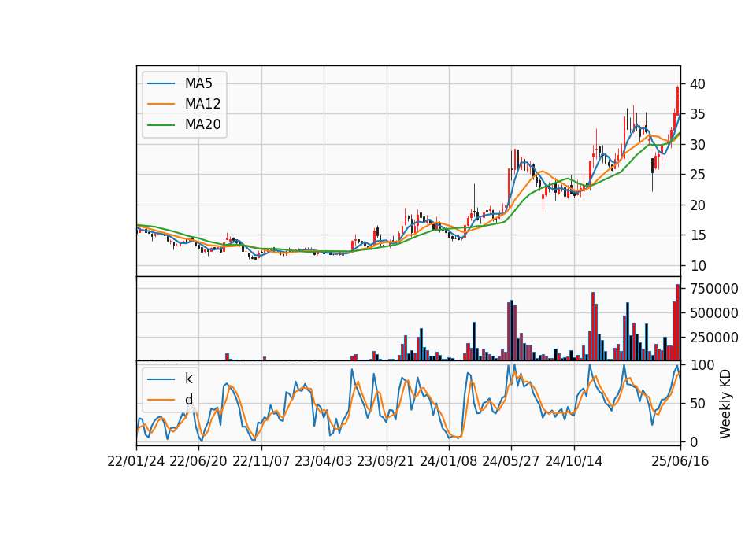
Task: Click the MA20 legend label
Action: [202, 124]
